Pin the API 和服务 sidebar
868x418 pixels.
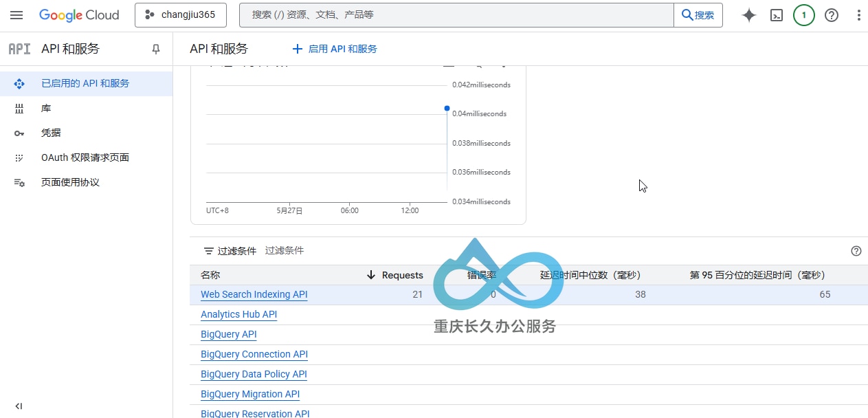point(156,49)
